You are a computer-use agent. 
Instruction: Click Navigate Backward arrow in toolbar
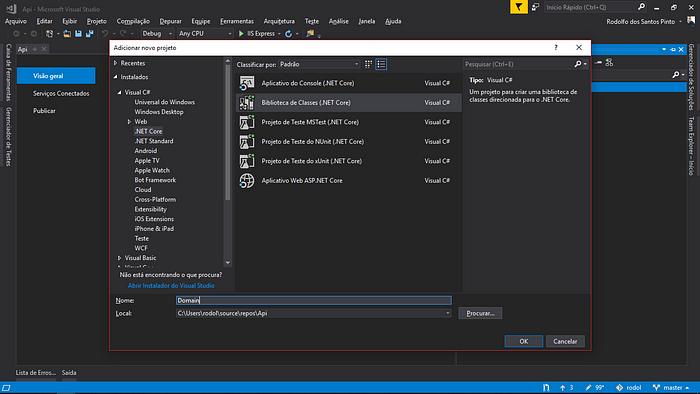click(16, 33)
